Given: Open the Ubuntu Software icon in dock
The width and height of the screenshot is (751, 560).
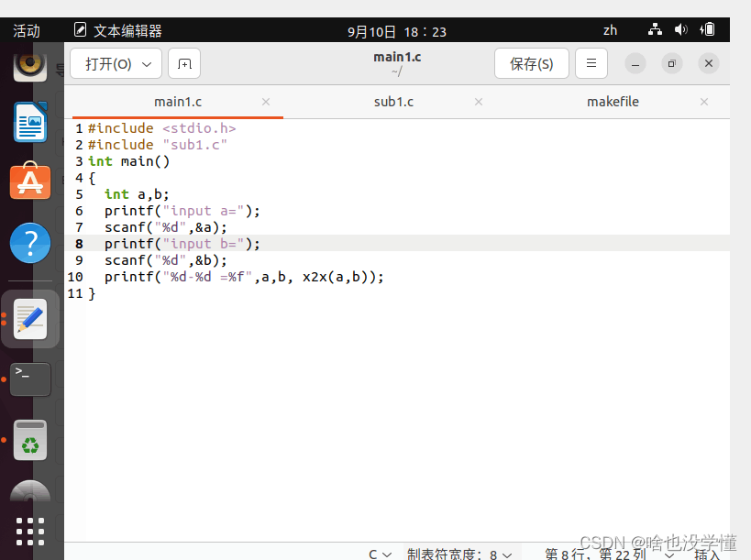Looking at the screenshot, I should pyautogui.click(x=30, y=181).
